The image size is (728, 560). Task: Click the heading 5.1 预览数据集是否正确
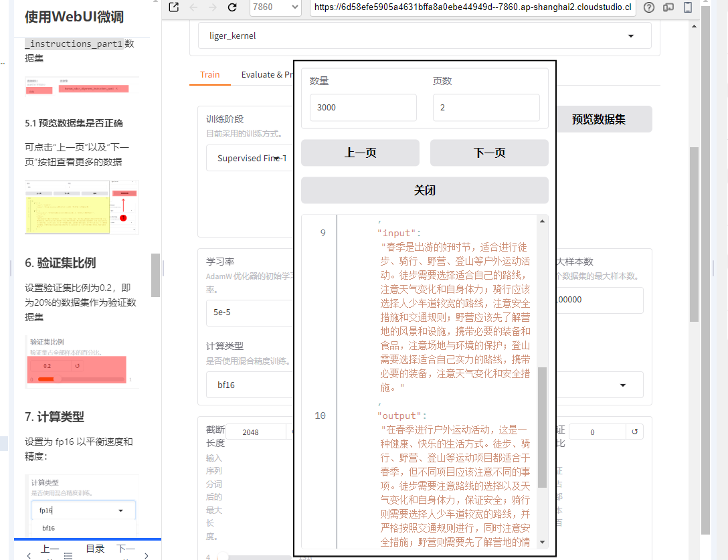[x=74, y=123]
